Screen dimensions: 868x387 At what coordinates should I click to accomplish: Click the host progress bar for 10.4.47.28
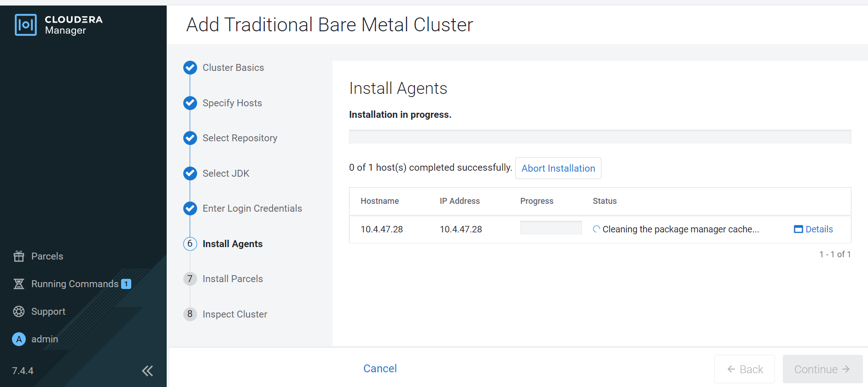coord(551,228)
